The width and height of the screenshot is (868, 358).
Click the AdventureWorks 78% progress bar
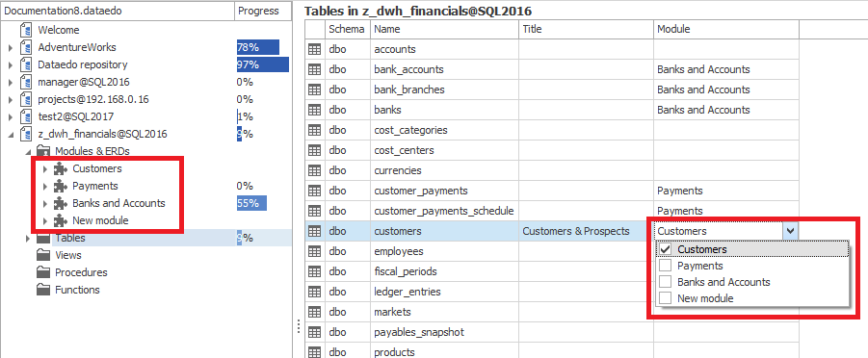pyautogui.click(x=258, y=47)
